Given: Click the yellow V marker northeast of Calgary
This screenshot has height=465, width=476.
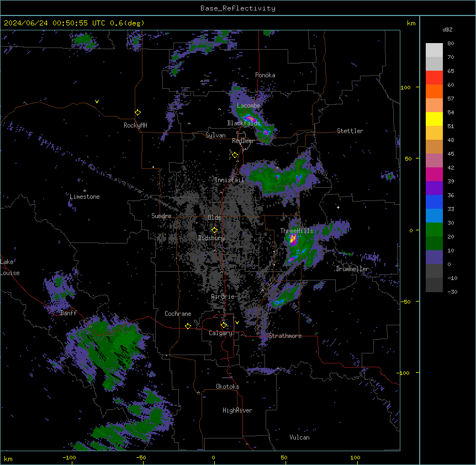Looking at the screenshot, I should 237,323.
